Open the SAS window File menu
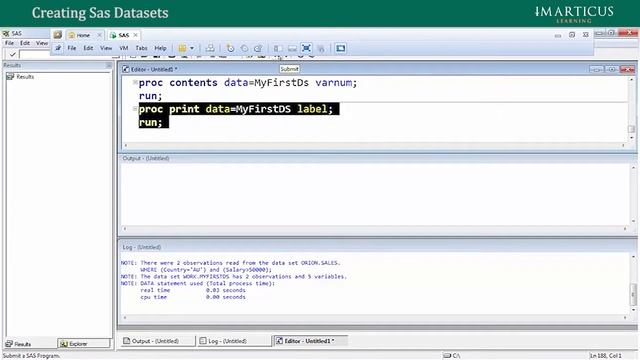Viewport: 640px width, 360px height. point(9,43)
